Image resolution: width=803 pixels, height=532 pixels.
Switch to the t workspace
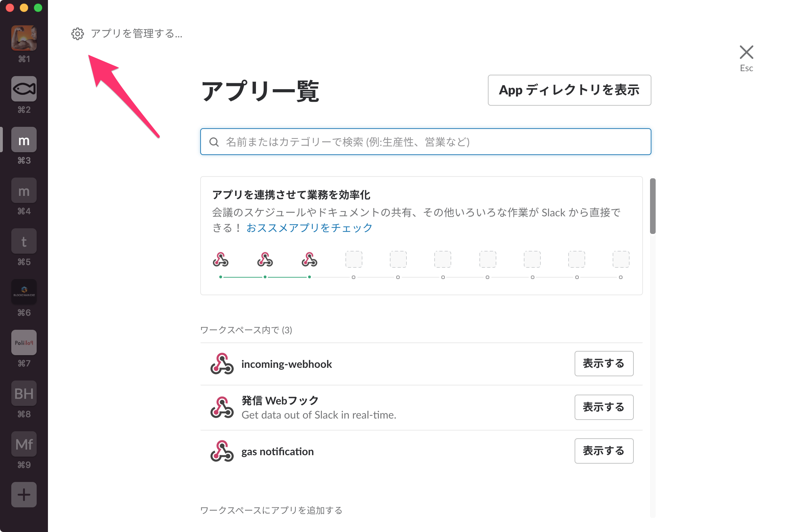click(x=24, y=241)
